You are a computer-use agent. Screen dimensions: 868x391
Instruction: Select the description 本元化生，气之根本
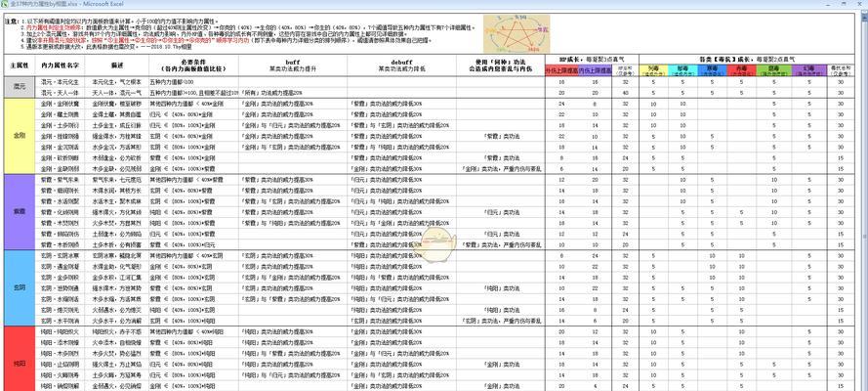(116, 82)
